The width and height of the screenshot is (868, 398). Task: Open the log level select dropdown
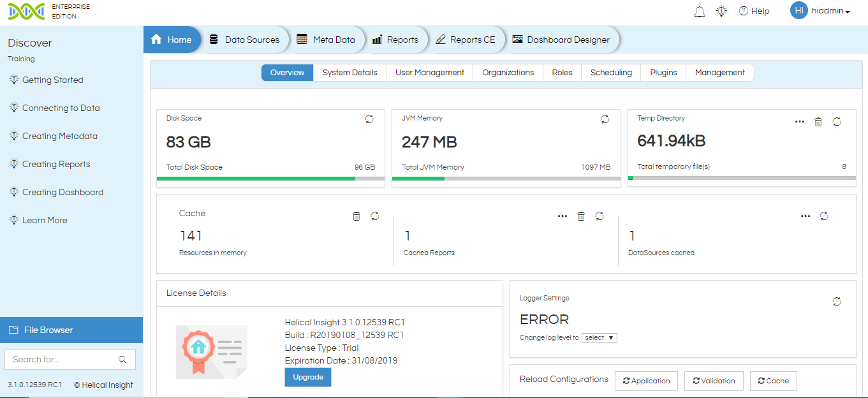tap(599, 337)
